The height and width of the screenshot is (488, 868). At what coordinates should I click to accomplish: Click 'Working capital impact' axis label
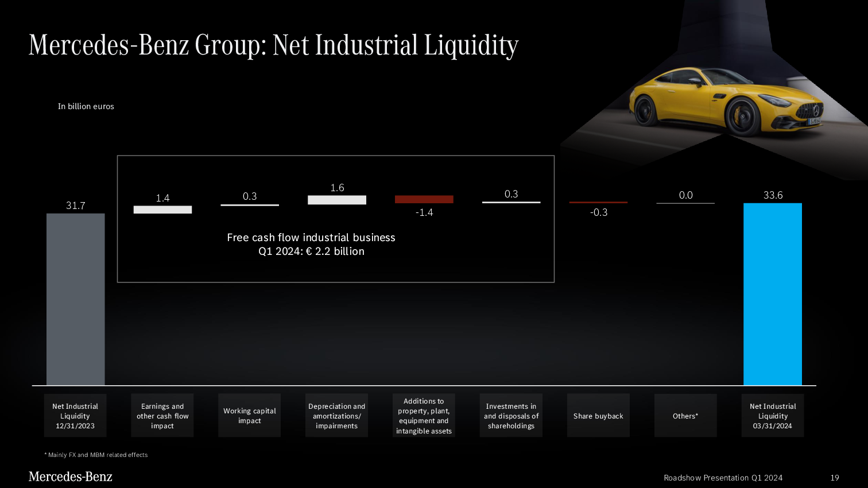[x=250, y=416]
